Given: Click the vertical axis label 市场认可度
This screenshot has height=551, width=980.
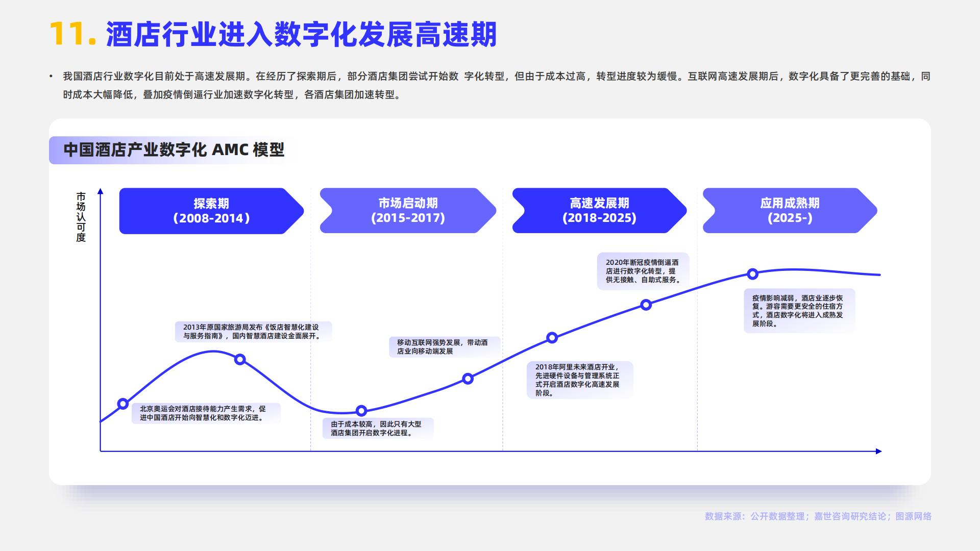Looking at the screenshot, I should (x=81, y=217).
